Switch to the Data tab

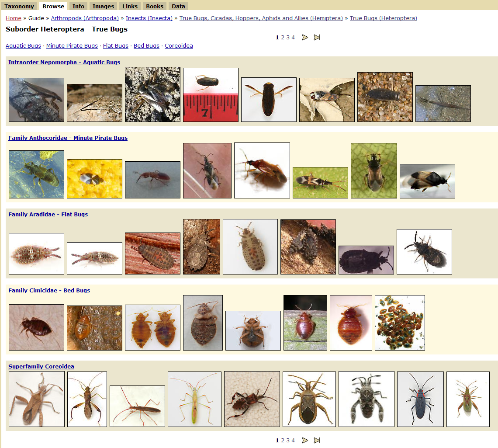(x=178, y=6)
